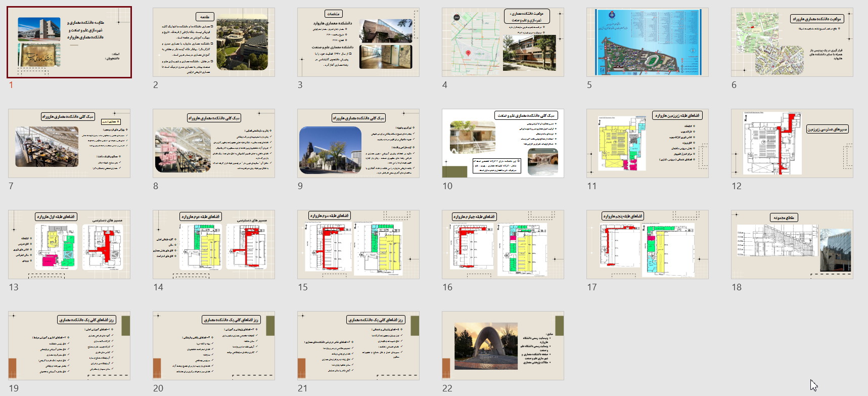
Task: Select slide 4 with red map pin
Action: 503,42
